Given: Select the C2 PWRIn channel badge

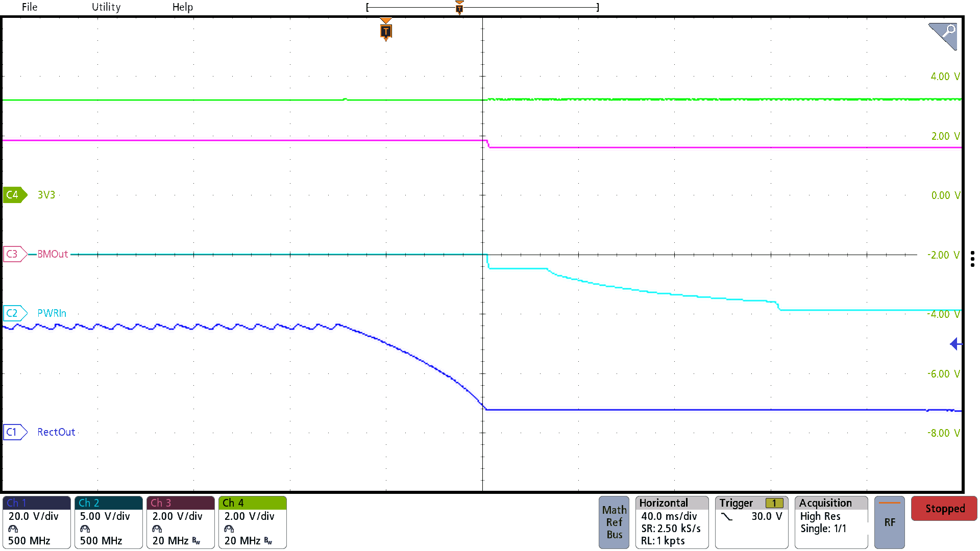Looking at the screenshot, I should 14,313.
